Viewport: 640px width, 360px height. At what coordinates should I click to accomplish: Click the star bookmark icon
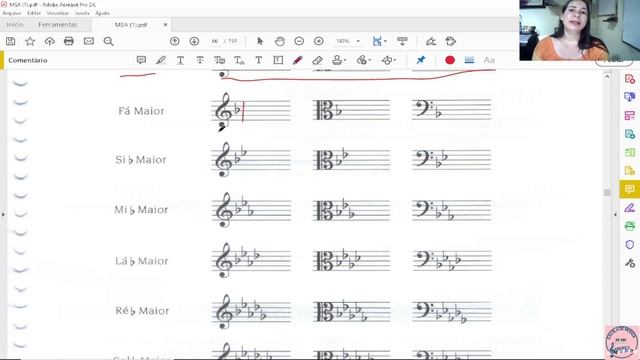click(x=30, y=41)
